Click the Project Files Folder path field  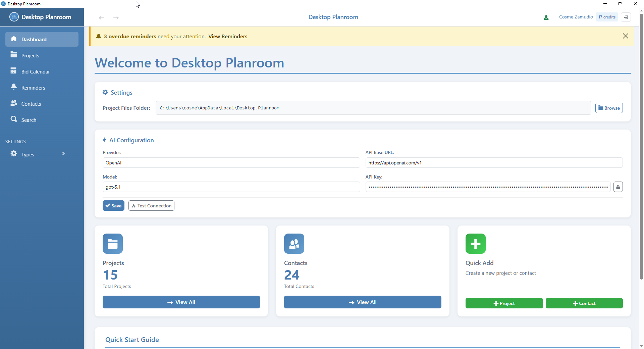[x=373, y=108]
